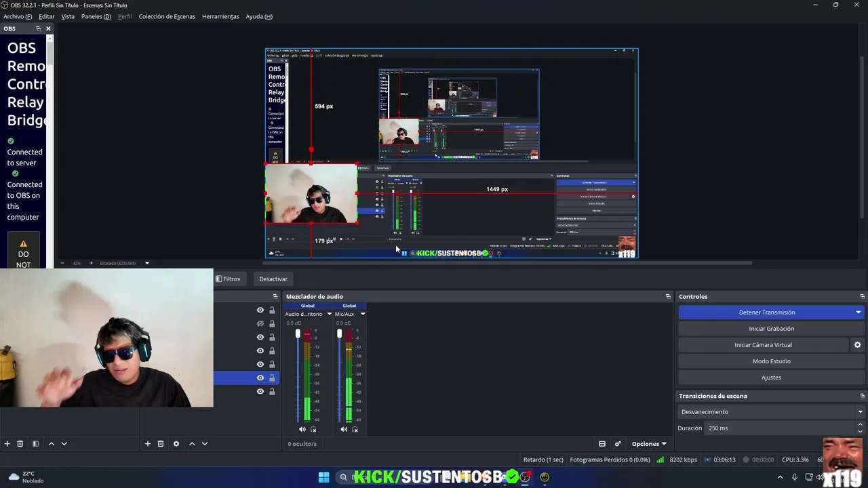Open the Colección de Escenas menu
The width and height of the screenshot is (868, 488).
coord(167,16)
